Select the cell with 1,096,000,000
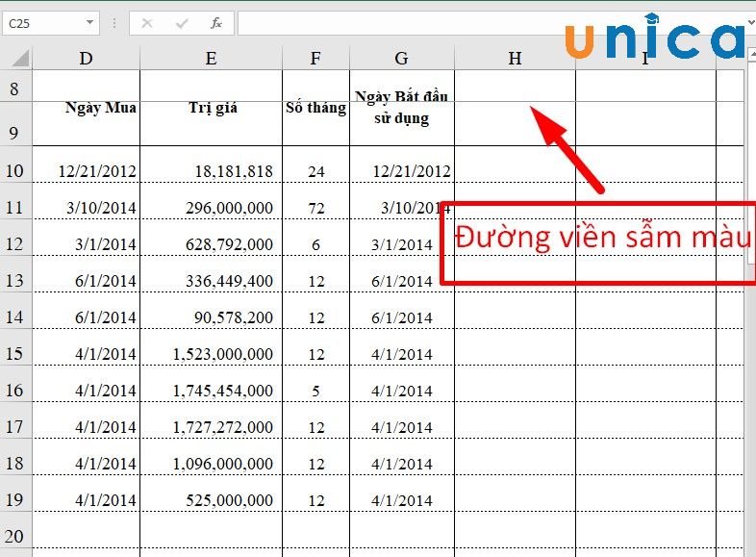The height and width of the screenshot is (557, 756). pyautogui.click(x=212, y=457)
